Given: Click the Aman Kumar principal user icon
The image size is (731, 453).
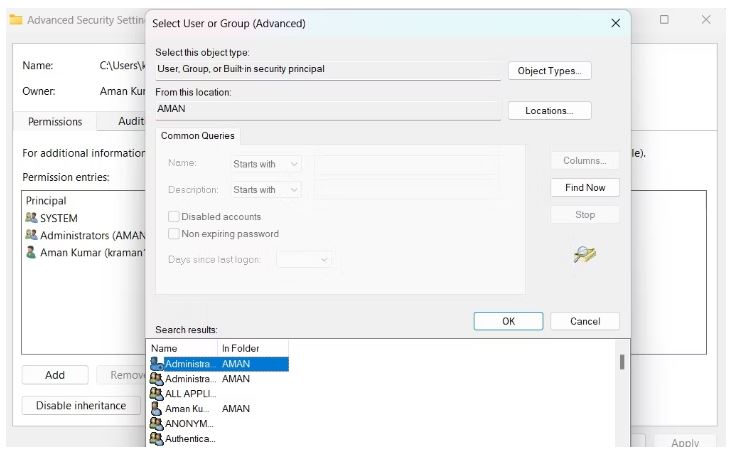Looking at the screenshot, I should (x=31, y=252).
